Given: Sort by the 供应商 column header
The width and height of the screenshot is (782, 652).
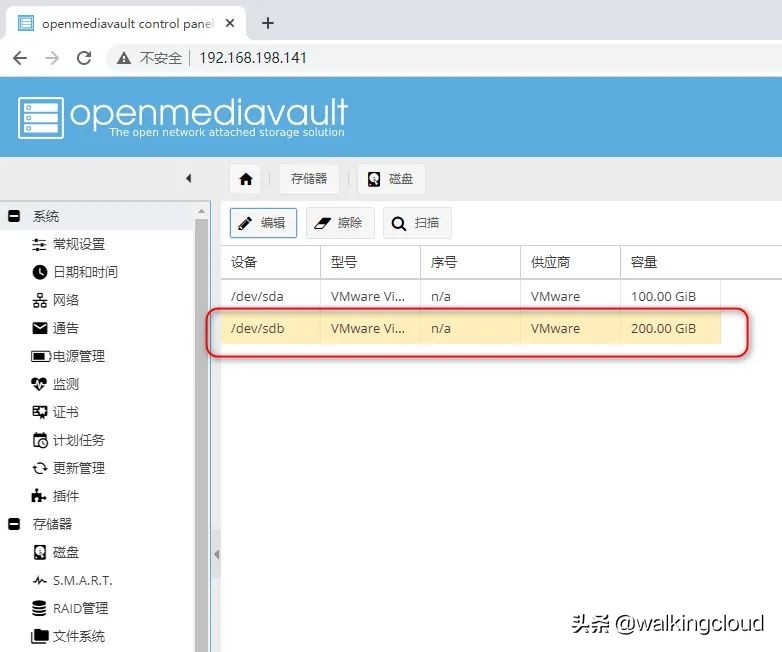Looking at the screenshot, I should coord(571,262).
